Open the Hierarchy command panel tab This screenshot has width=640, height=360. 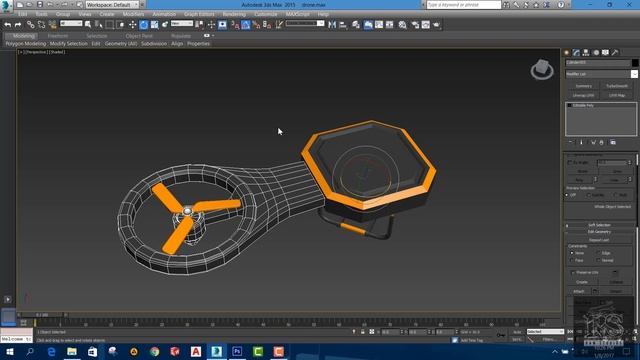tap(586, 53)
